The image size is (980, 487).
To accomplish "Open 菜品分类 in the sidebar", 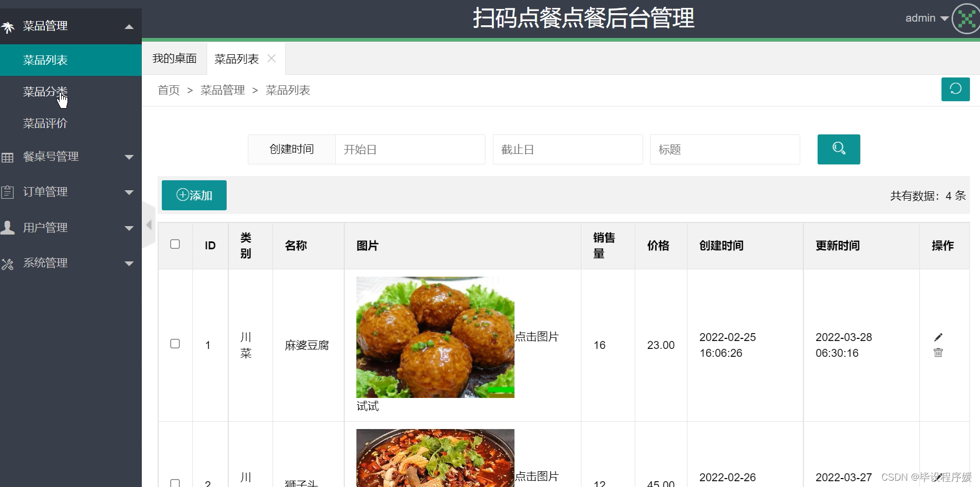I will coord(71,92).
